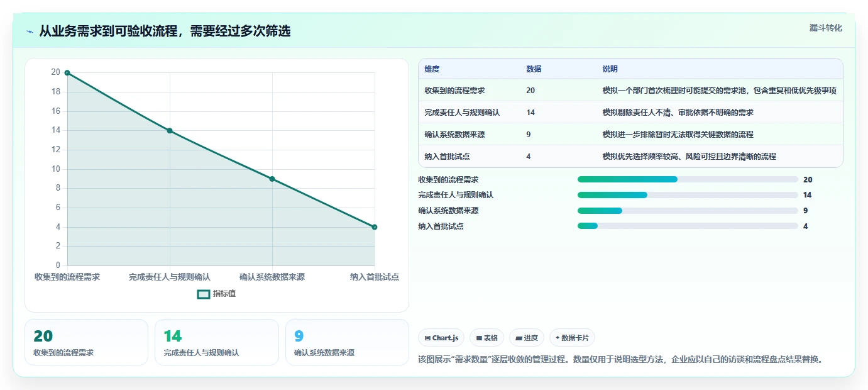868x390 pixels.
Task: Click the data card showing 20
Action: click(86, 342)
